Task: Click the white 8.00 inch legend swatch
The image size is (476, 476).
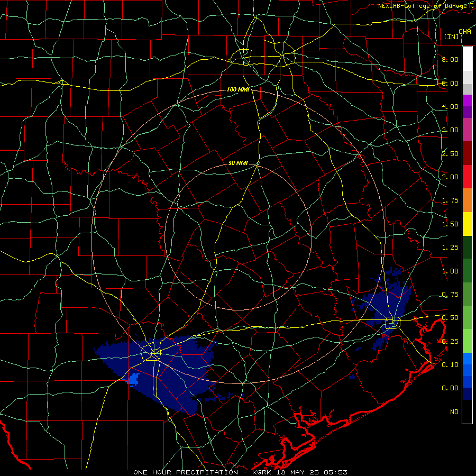Action: click(x=467, y=59)
